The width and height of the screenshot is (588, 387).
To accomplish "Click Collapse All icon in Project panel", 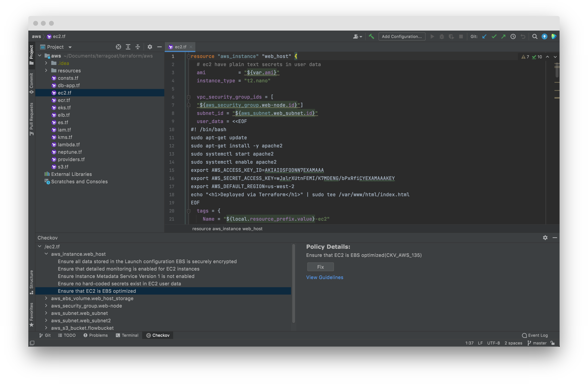I will coord(138,47).
